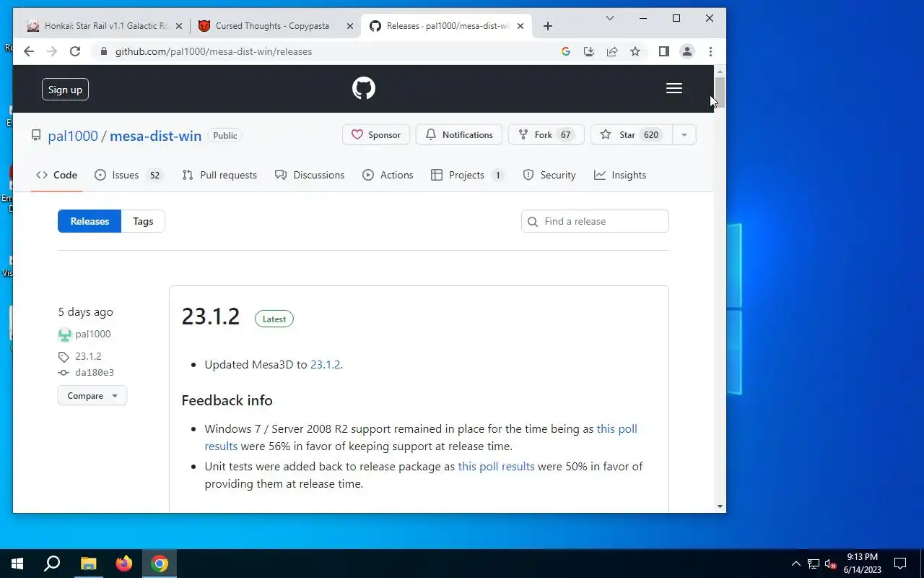Expand the Compare dropdown
The image size is (924, 578).
[x=92, y=396]
